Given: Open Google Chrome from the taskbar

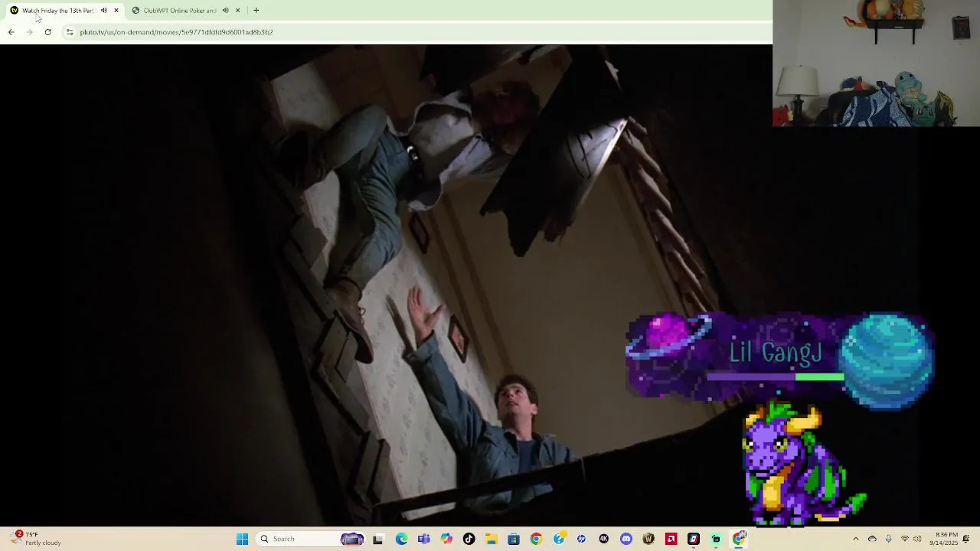Looking at the screenshot, I should tap(536, 539).
